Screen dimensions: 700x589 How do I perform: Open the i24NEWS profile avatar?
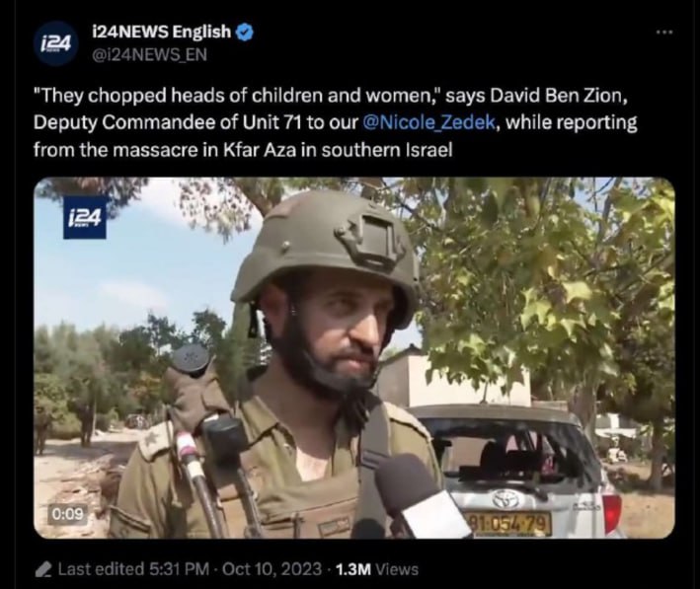(56, 43)
